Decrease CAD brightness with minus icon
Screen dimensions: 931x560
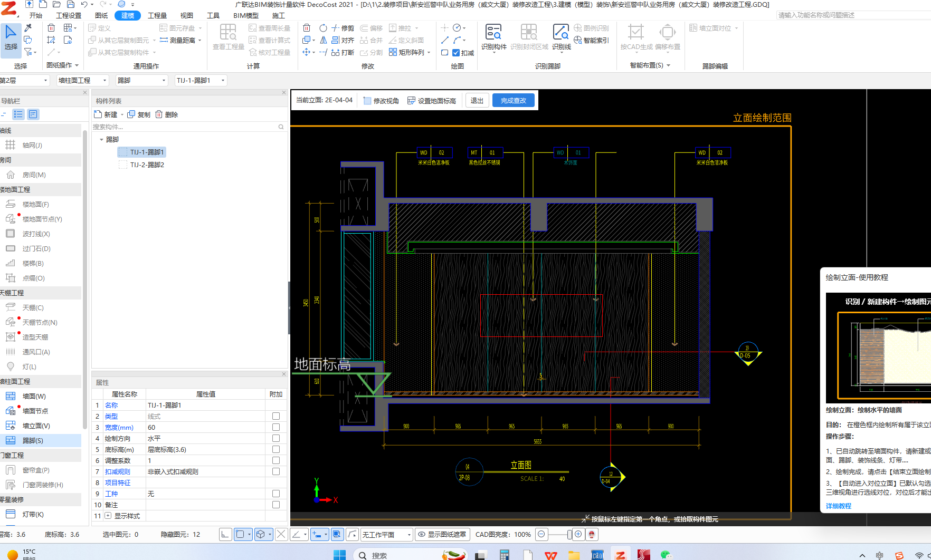pos(541,534)
